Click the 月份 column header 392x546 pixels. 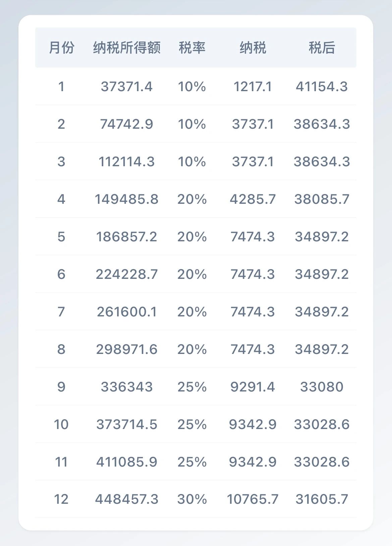tap(61, 48)
